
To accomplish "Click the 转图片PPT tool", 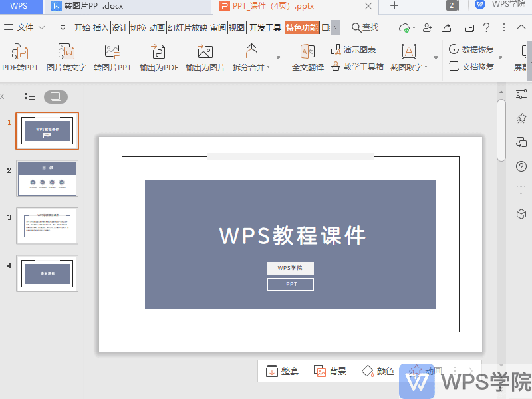I will tap(112, 57).
